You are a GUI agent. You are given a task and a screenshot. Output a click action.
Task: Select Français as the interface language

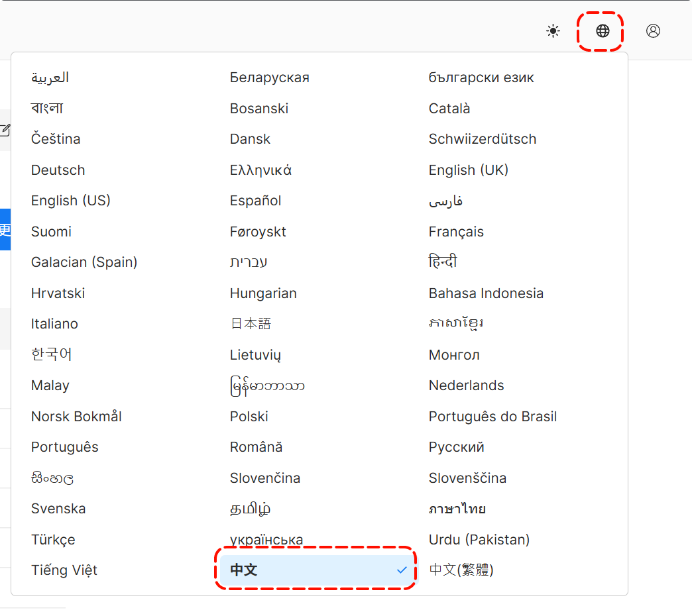[x=456, y=232]
